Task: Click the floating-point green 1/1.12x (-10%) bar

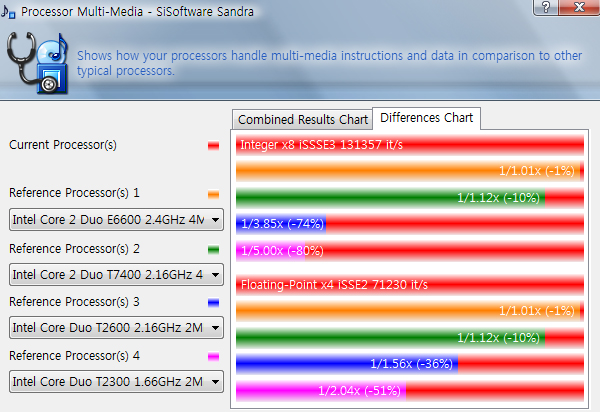Action: [390, 338]
